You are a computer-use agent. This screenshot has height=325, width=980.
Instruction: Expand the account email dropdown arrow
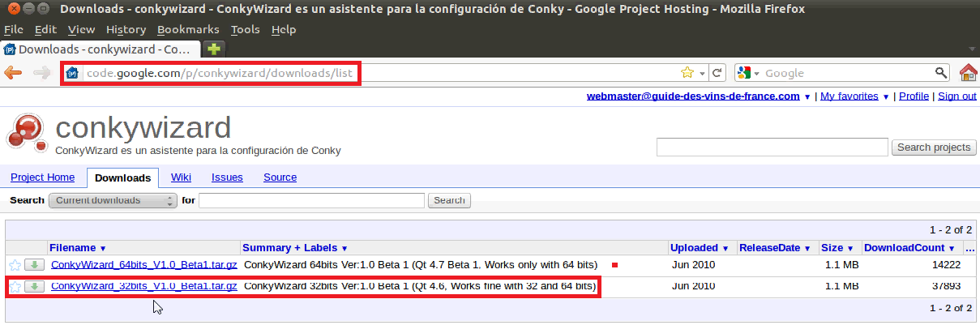click(807, 96)
